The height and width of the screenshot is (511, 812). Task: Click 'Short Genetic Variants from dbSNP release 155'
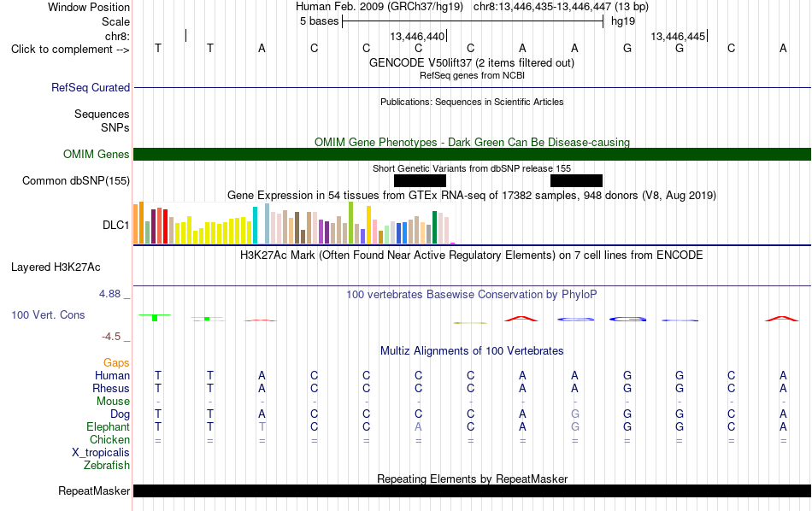tap(472, 168)
